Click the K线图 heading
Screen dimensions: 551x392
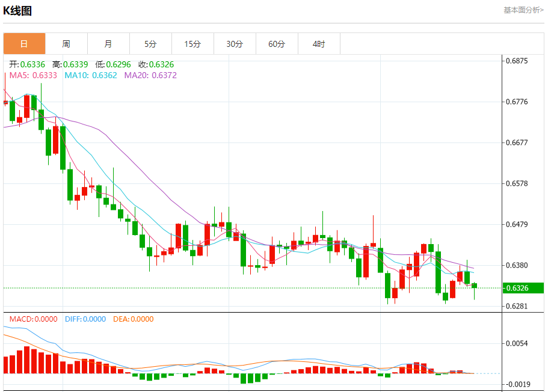coord(17,11)
